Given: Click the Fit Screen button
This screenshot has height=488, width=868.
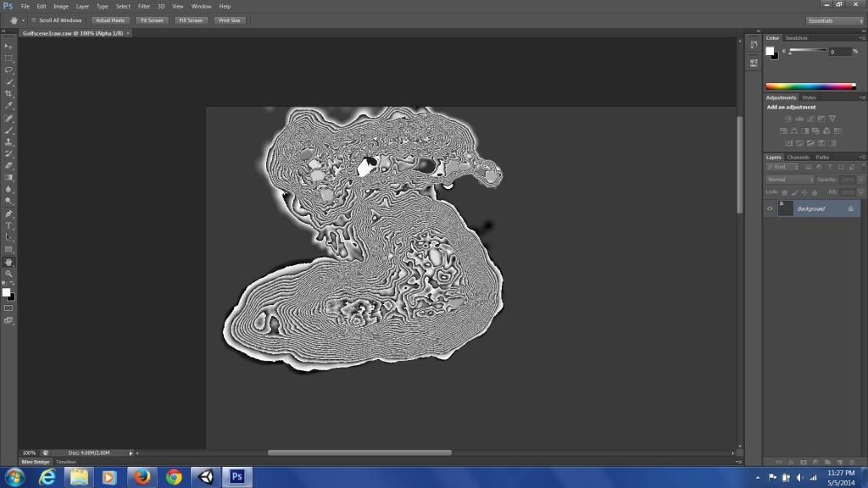Looking at the screenshot, I should point(152,19).
